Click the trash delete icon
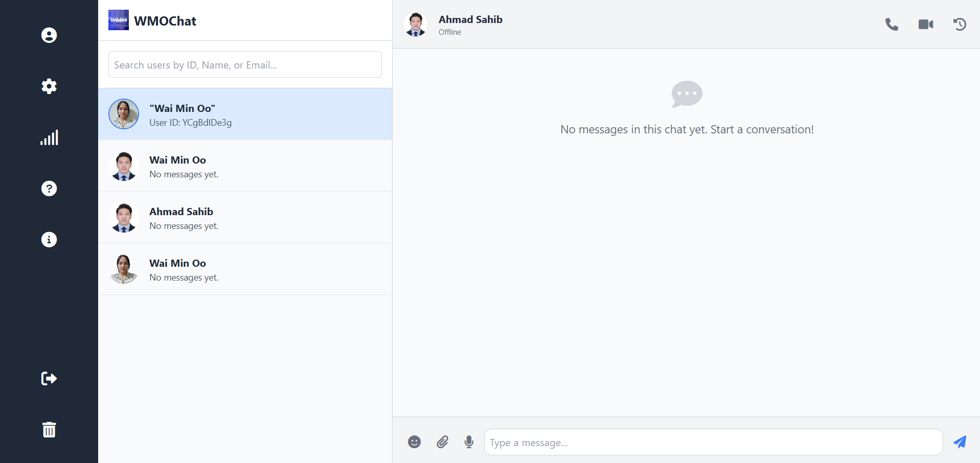The height and width of the screenshot is (463, 980). (49, 430)
